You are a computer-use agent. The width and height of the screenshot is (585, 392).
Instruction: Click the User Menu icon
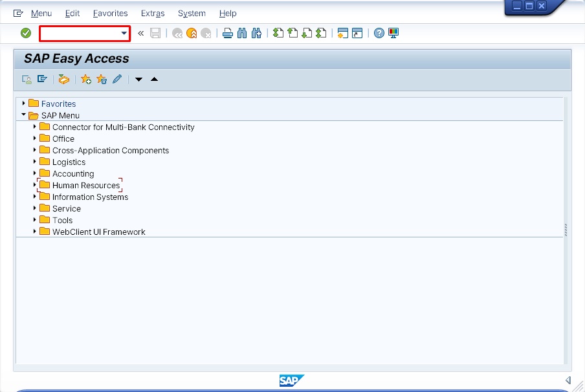27,79
